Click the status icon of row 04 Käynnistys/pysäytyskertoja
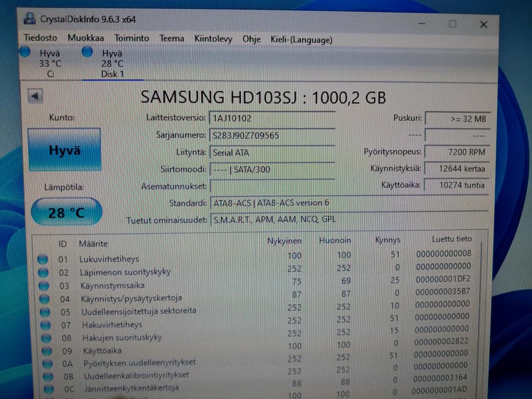The height and width of the screenshot is (399, 532). tap(44, 299)
